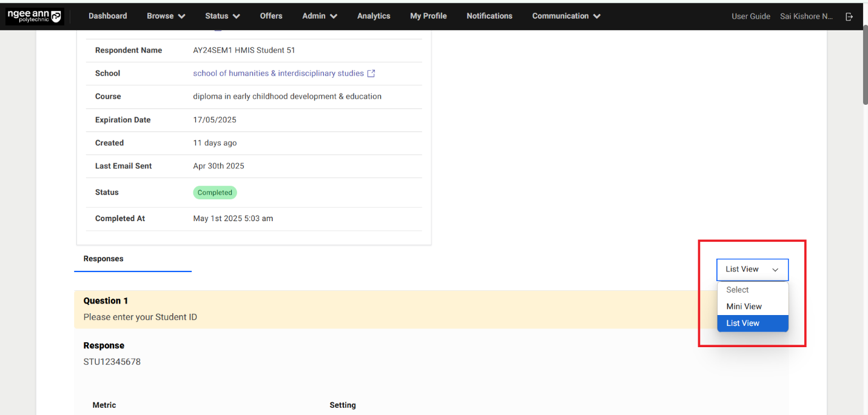Click the logout icon
This screenshot has height=415, width=868.
click(850, 16)
